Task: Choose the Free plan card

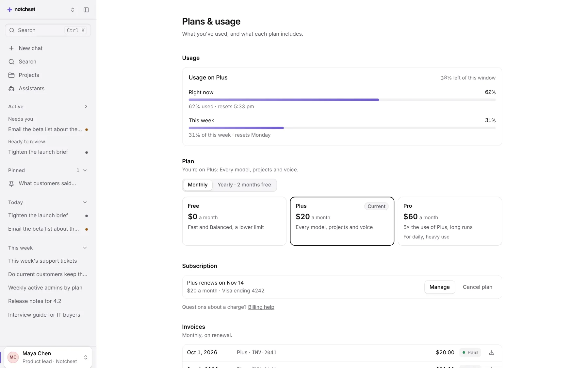Action: coord(234,221)
